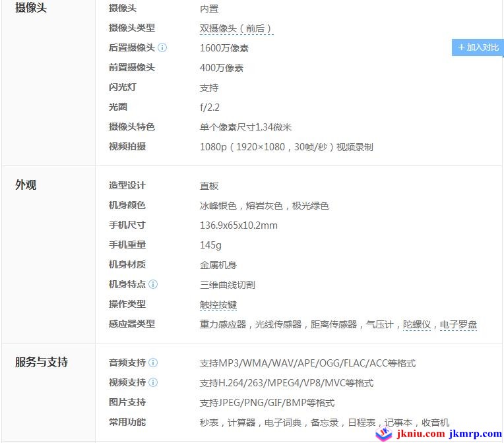This screenshot has height=443, width=504.
Task: Open the 陀螺仪 sensor link
Action: 417,324
